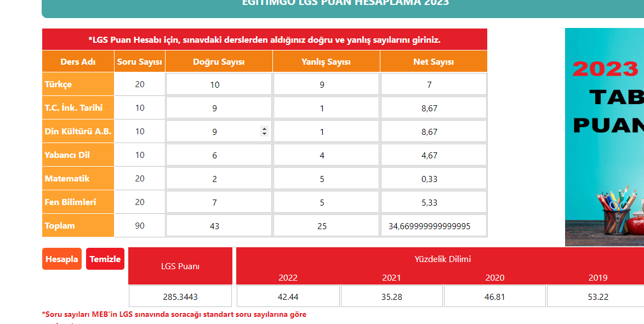Image resolution: width=644 pixels, height=324 pixels.
Task: Click the Soru sayıları MEB footnote text
Action: pos(174,315)
